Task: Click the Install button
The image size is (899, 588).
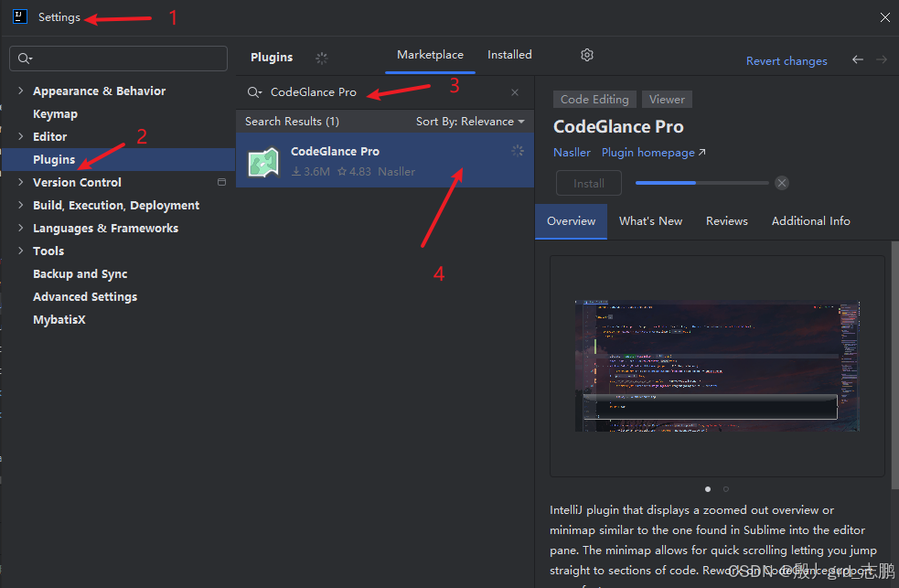Action: pos(589,184)
